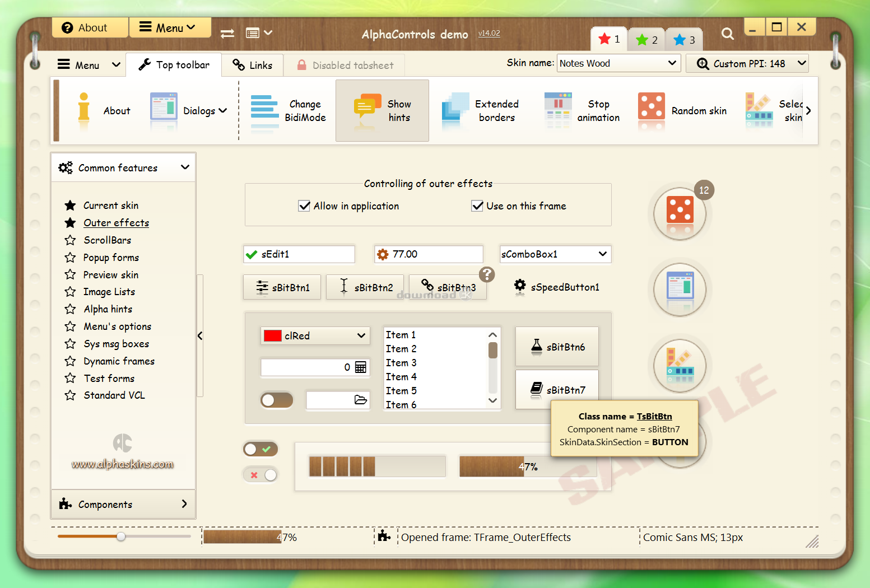870x588 pixels.
Task: Open the Skin name Notes Wood dropdown
Action: click(x=672, y=63)
